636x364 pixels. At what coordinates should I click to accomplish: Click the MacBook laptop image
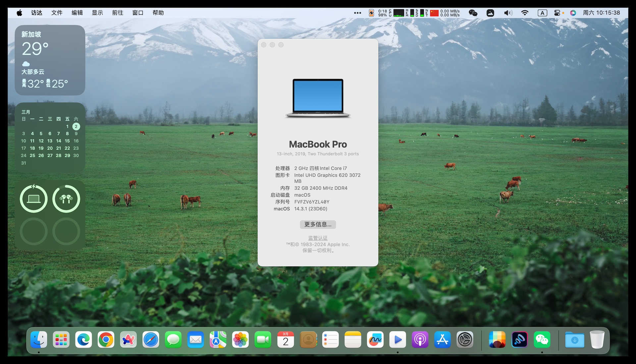(x=318, y=98)
